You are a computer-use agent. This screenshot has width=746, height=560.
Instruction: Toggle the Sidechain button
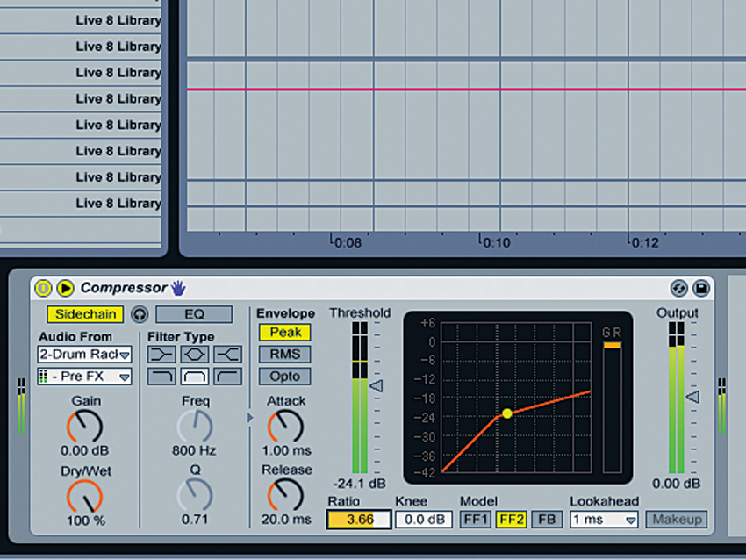point(85,314)
